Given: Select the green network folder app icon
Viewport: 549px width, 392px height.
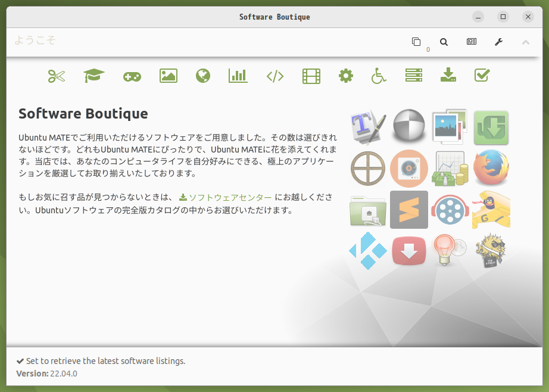Looking at the screenshot, I should pos(368,210).
